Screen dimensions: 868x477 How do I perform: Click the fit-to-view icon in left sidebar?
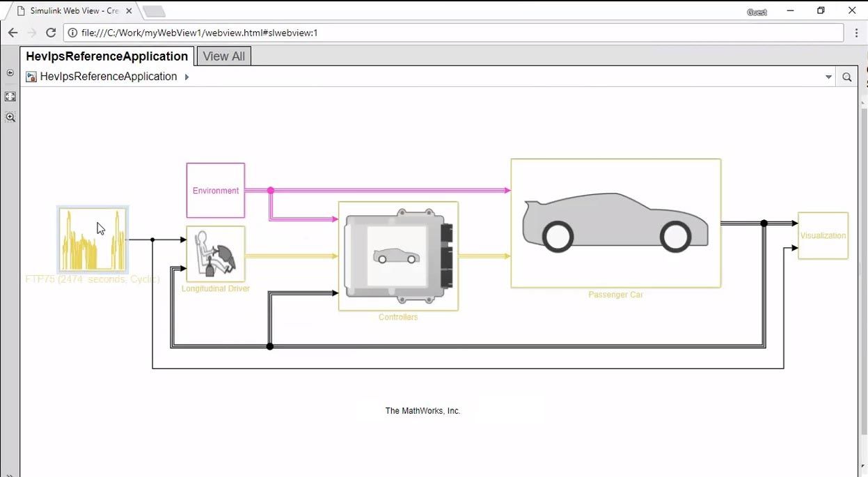[10, 97]
